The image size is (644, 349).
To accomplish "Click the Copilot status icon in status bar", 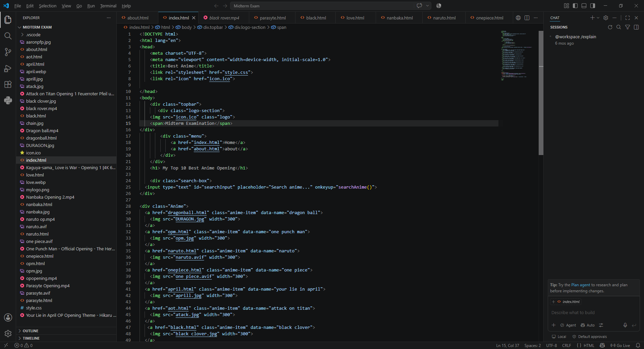I will coord(602,345).
